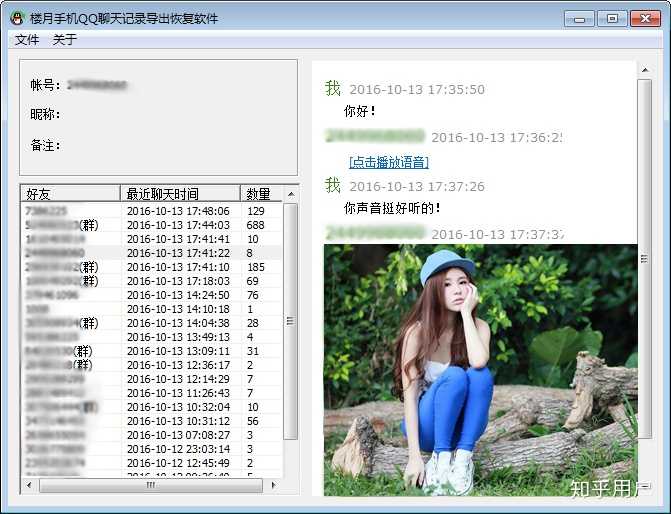The image size is (671, 514).
Task: Close the QQ chat recovery window
Action: point(645,19)
